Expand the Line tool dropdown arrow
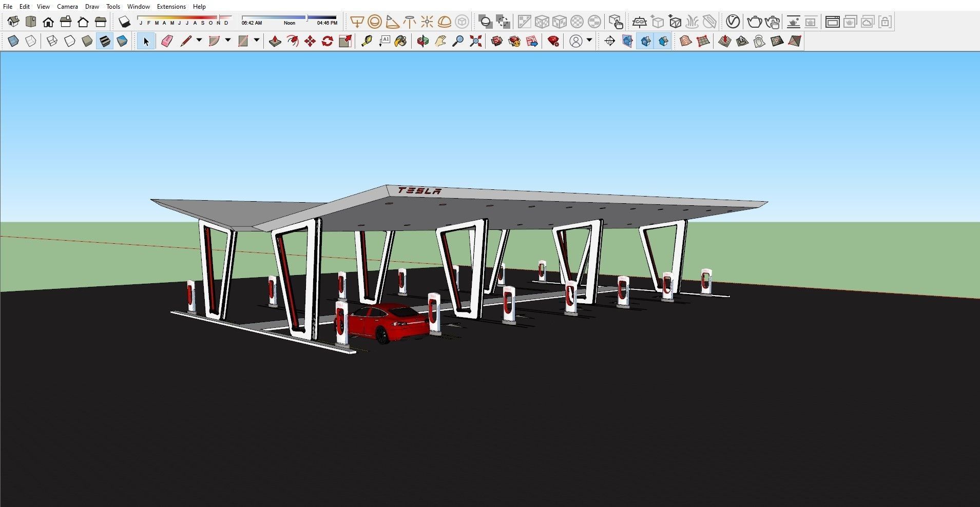 199,41
